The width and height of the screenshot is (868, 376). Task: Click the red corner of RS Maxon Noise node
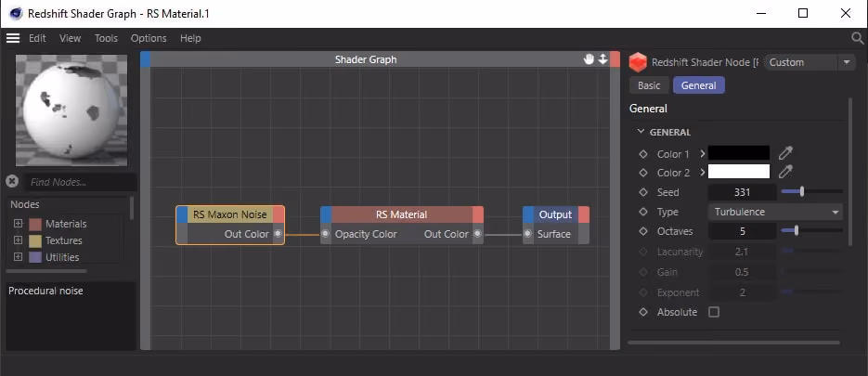click(x=279, y=214)
